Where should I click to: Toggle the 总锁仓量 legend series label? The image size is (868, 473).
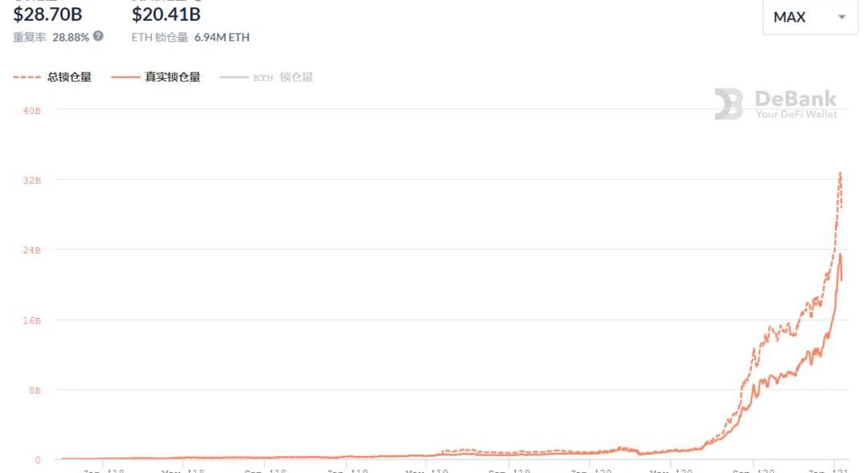69,77
